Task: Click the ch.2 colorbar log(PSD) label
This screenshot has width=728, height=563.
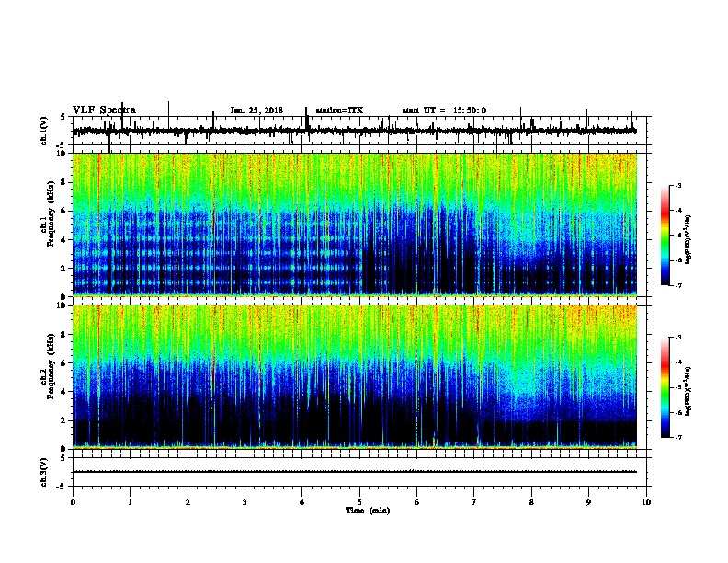Action: coord(688,391)
